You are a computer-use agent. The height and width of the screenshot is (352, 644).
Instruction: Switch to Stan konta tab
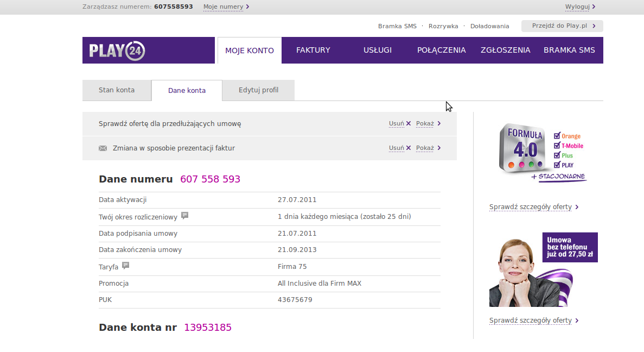[x=117, y=90]
